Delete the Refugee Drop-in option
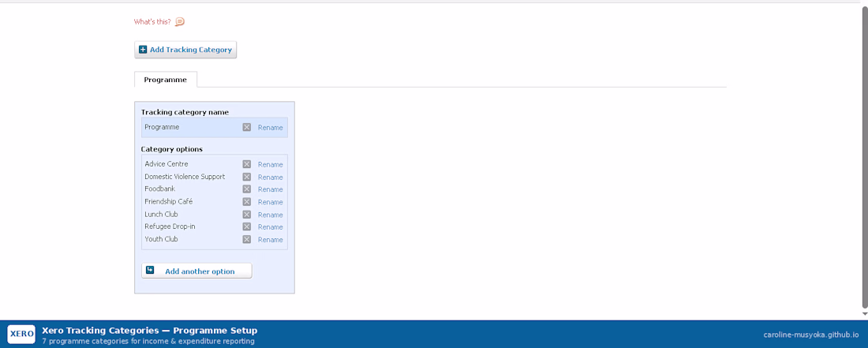Image resolution: width=868 pixels, height=348 pixels. click(247, 226)
